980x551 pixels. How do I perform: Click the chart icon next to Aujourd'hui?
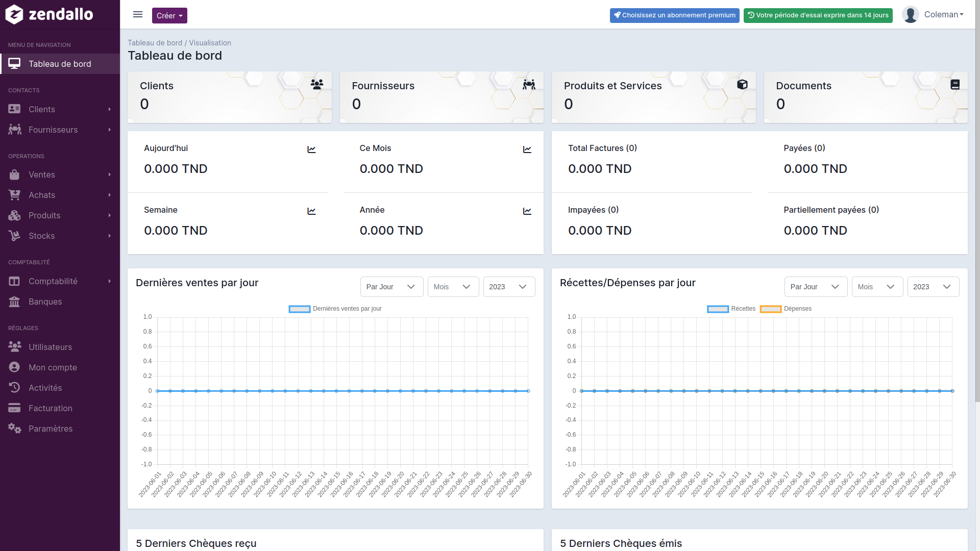[311, 149]
